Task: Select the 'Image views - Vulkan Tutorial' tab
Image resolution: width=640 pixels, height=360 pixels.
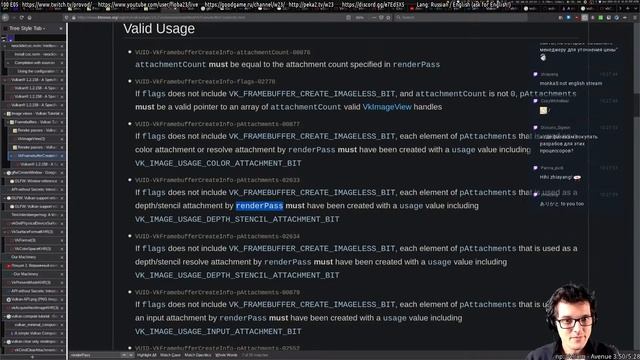Action: (x=35, y=113)
